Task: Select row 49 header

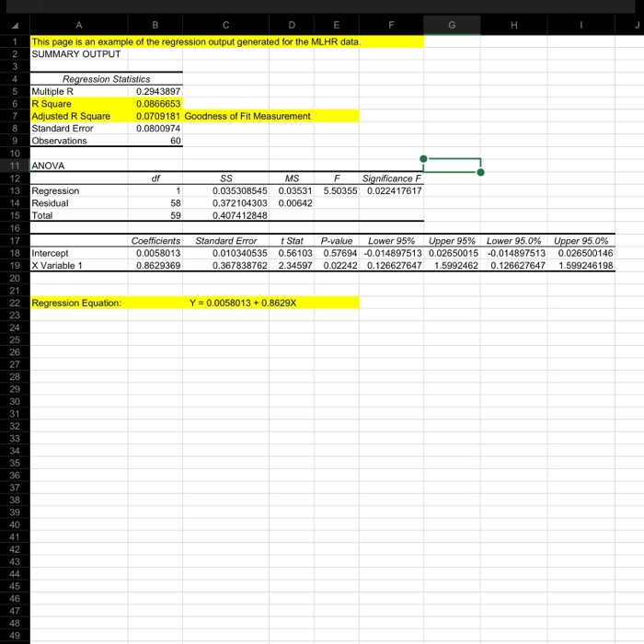Action: coord(15,636)
